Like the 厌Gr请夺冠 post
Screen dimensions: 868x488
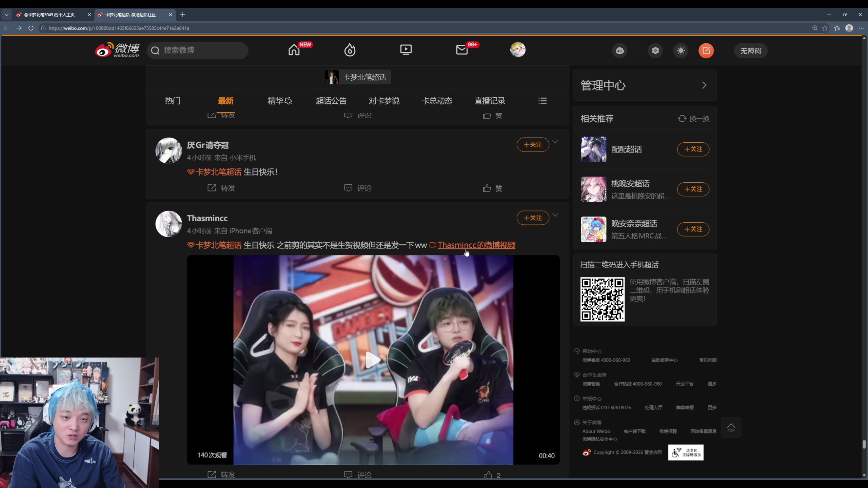pos(487,188)
